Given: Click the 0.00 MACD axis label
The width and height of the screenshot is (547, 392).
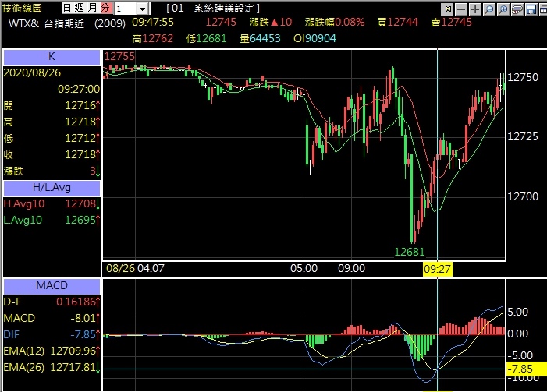Looking at the screenshot, I should pyautogui.click(x=518, y=334).
